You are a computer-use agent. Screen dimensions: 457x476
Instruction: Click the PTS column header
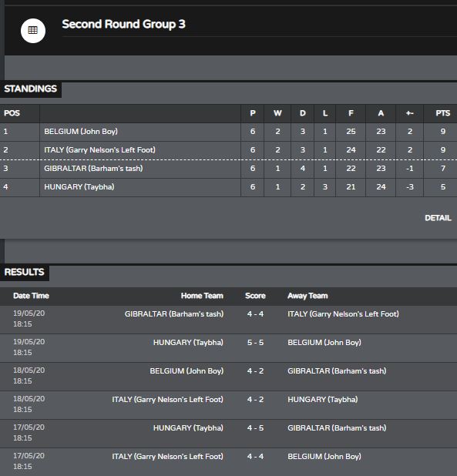pyautogui.click(x=442, y=113)
